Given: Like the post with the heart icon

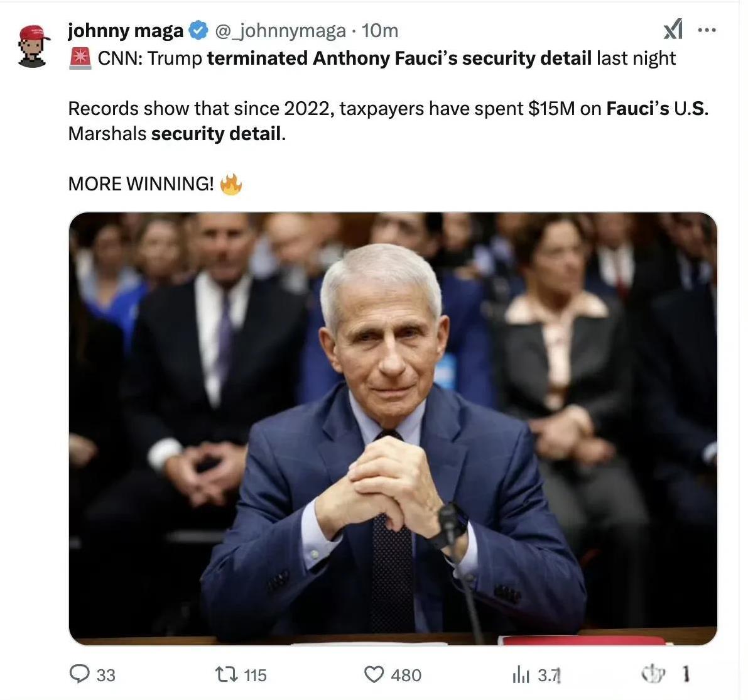Looking at the screenshot, I should [x=374, y=674].
